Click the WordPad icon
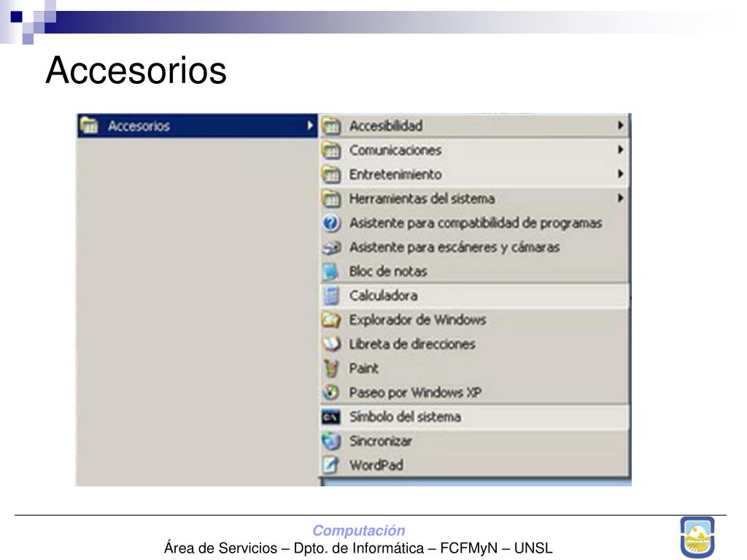The image size is (747, 560). pyautogui.click(x=330, y=465)
